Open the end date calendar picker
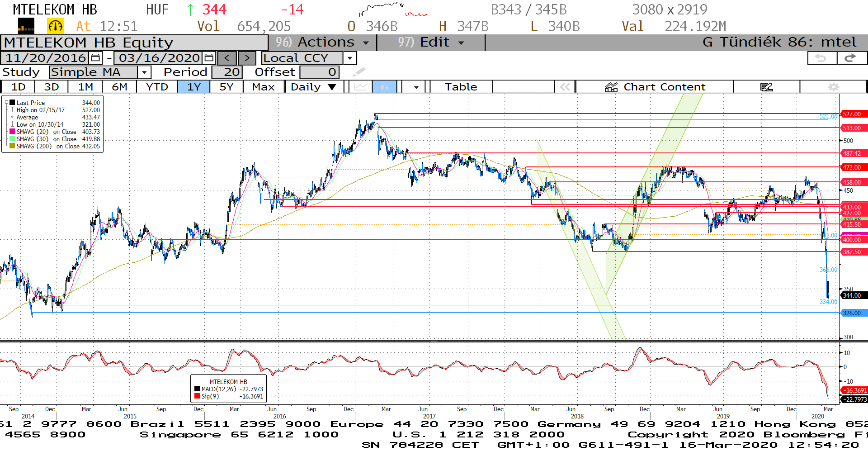 [209, 58]
